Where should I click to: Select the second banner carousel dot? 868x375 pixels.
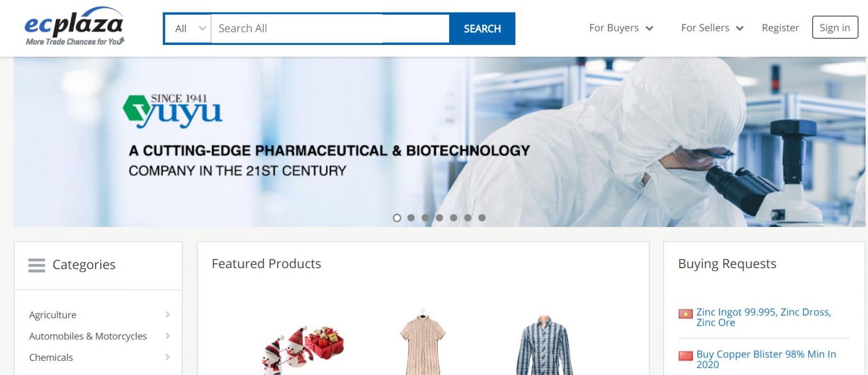(x=411, y=218)
